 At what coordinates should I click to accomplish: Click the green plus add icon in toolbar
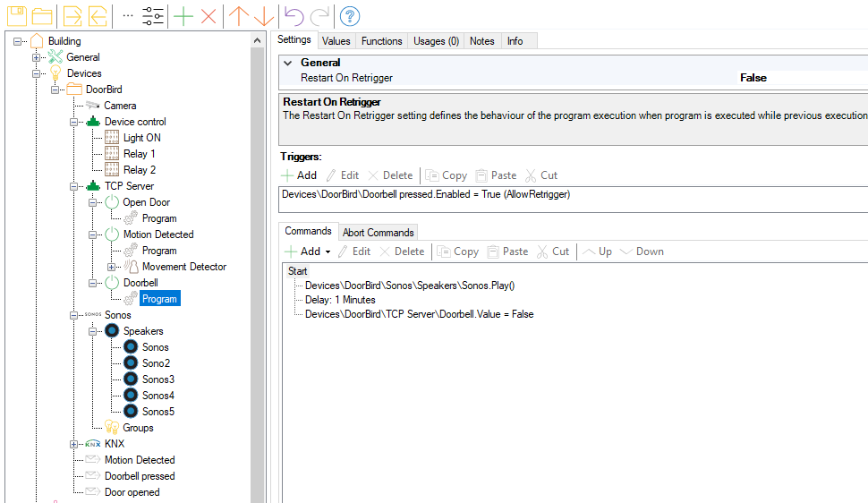click(x=183, y=16)
